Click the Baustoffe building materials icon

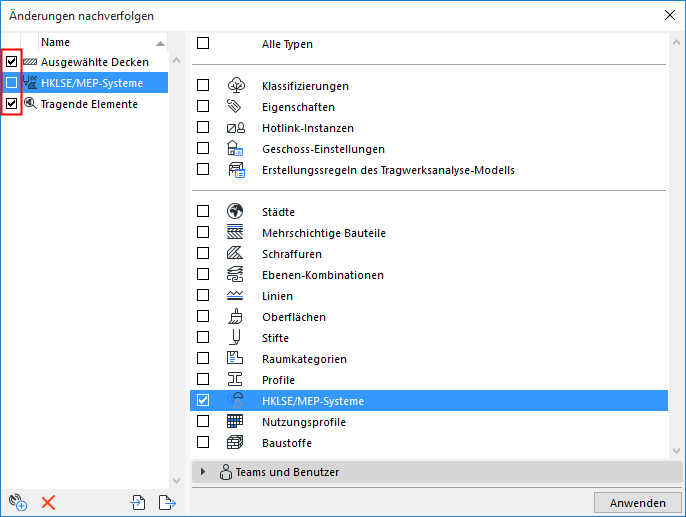coord(235,442)
